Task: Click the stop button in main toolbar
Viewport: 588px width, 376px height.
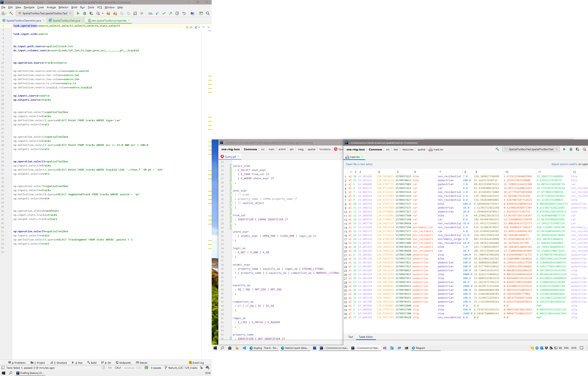Action: [142, 14]
